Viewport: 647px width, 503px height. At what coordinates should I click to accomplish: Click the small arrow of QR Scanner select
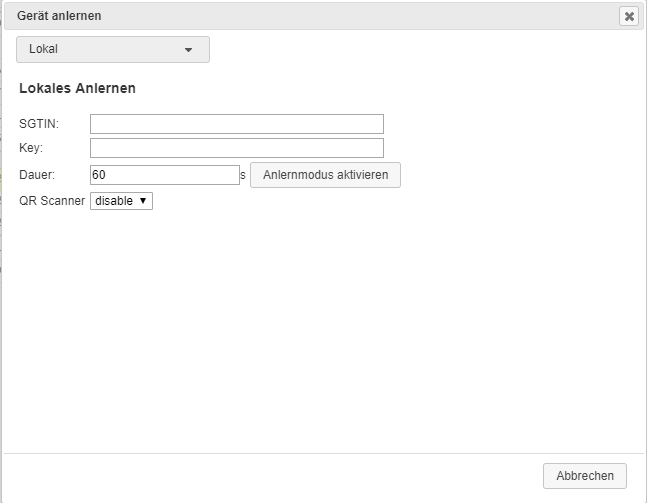(x=144, y=201)
